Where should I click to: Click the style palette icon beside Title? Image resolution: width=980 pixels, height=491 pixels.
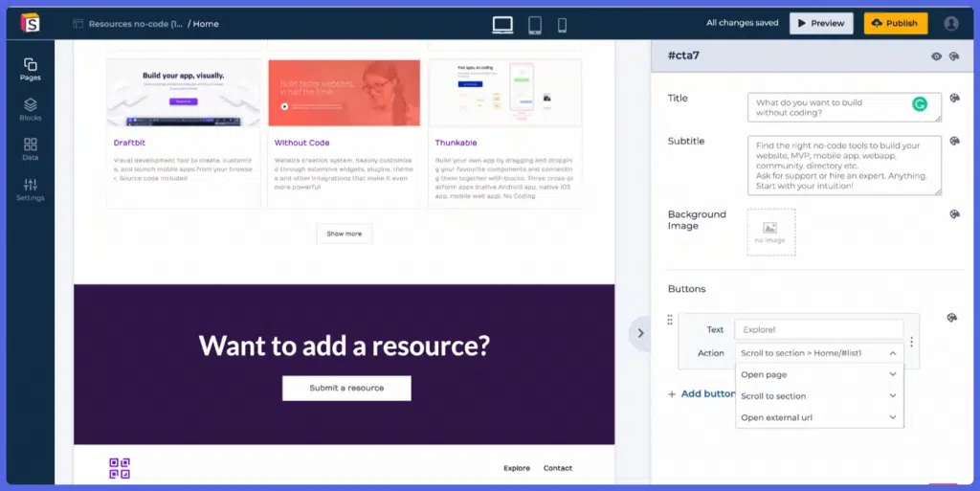point(954,99)
